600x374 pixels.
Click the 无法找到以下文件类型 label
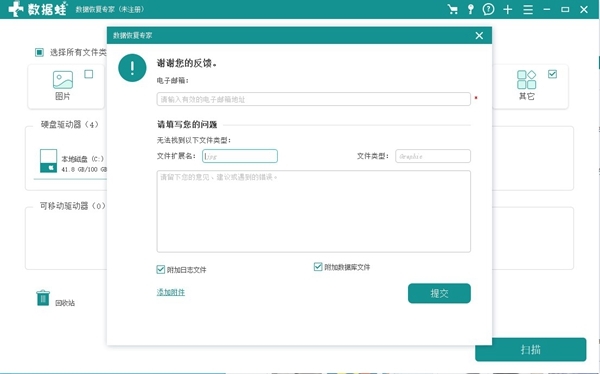194,140
